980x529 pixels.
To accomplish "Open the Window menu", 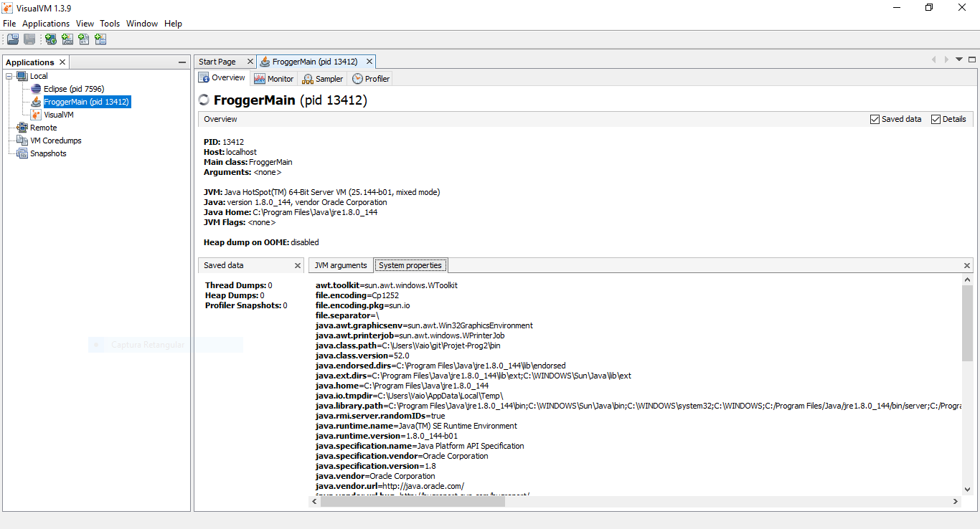I will [x=142, y=24].
